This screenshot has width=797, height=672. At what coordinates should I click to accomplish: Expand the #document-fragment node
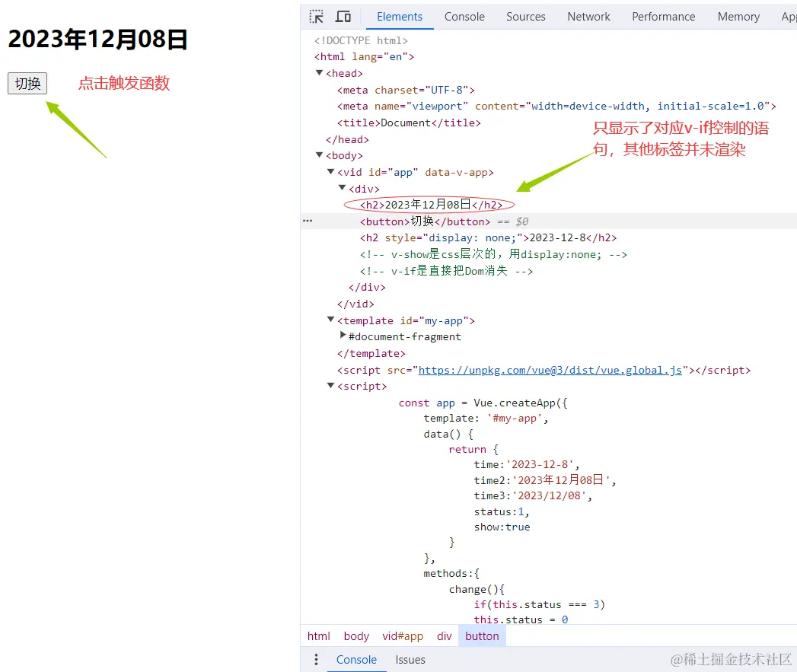pos(343,336)
